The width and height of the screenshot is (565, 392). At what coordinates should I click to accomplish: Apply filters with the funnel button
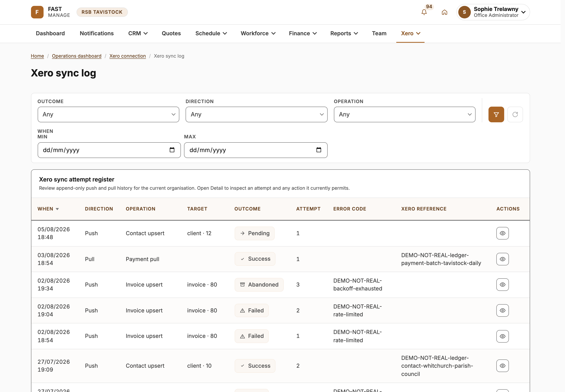coord(496,114)
